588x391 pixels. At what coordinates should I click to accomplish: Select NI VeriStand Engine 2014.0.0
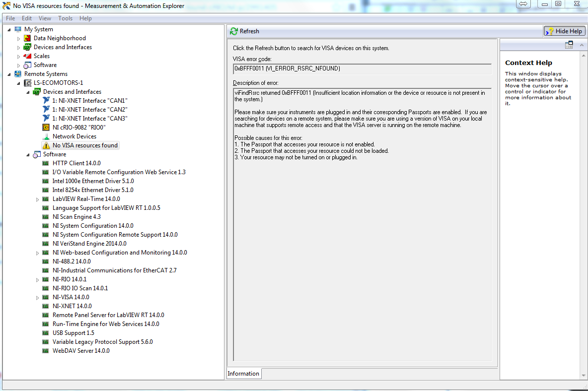(89, 244)
